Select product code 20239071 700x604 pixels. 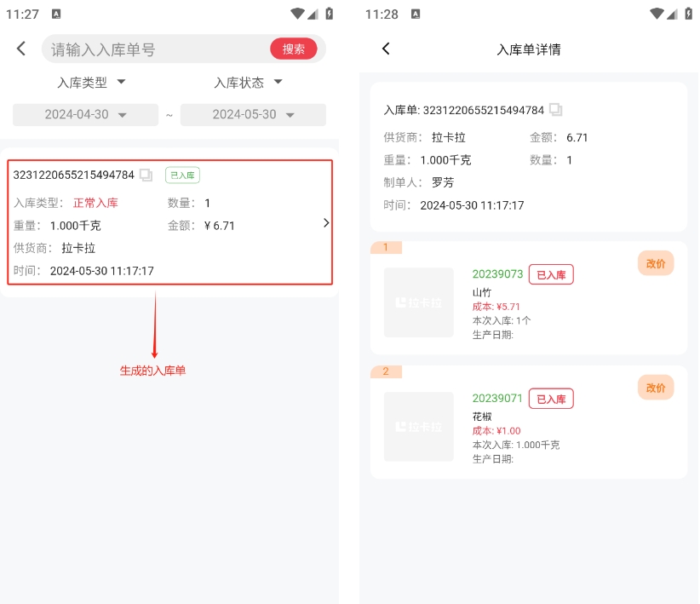[x=497, y=399]
